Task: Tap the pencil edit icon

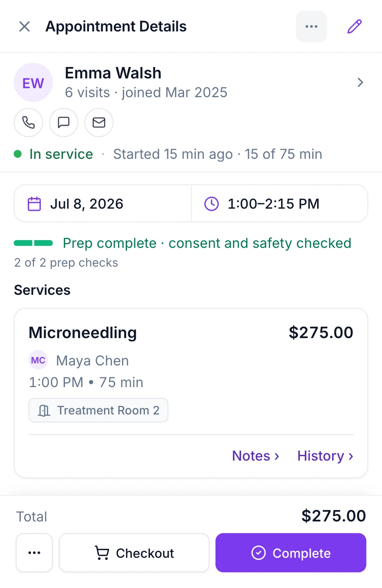Action: pos(354,27)
